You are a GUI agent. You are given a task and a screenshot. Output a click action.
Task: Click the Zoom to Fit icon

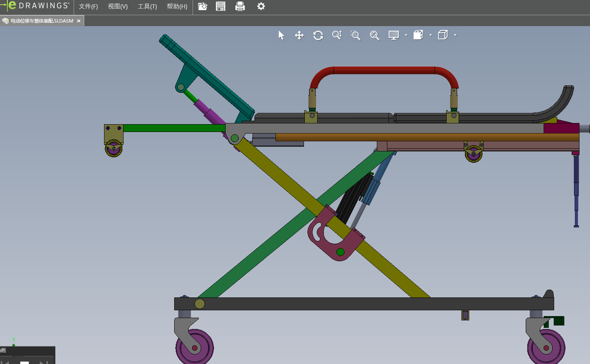(x=374, y=35)
